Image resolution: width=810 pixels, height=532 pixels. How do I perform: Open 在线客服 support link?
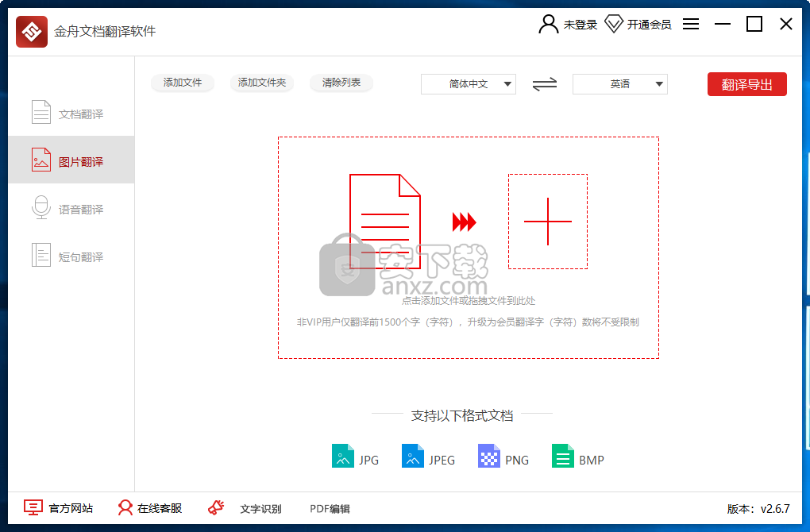pyautogui.click(x=160, y=509)
